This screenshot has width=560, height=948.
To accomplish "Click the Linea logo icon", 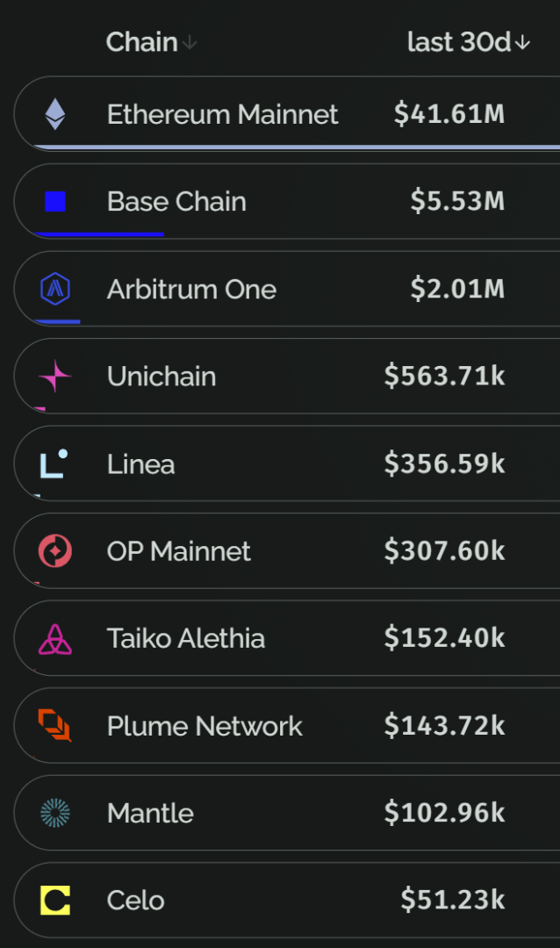I will click(x=54, y=463).
